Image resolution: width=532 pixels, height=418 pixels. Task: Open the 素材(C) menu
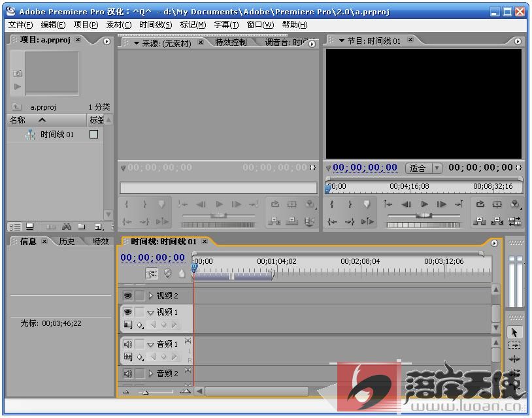point(119,25)
